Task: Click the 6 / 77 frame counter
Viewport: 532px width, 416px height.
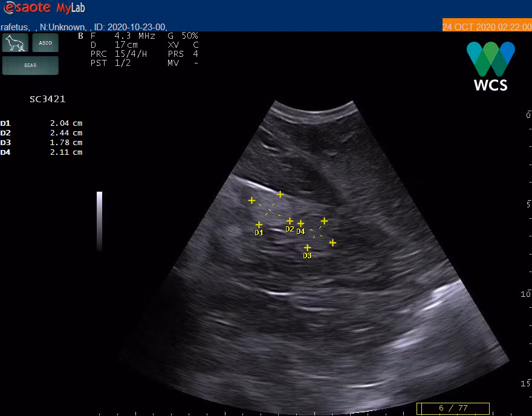Action: (x=453, y=408)
